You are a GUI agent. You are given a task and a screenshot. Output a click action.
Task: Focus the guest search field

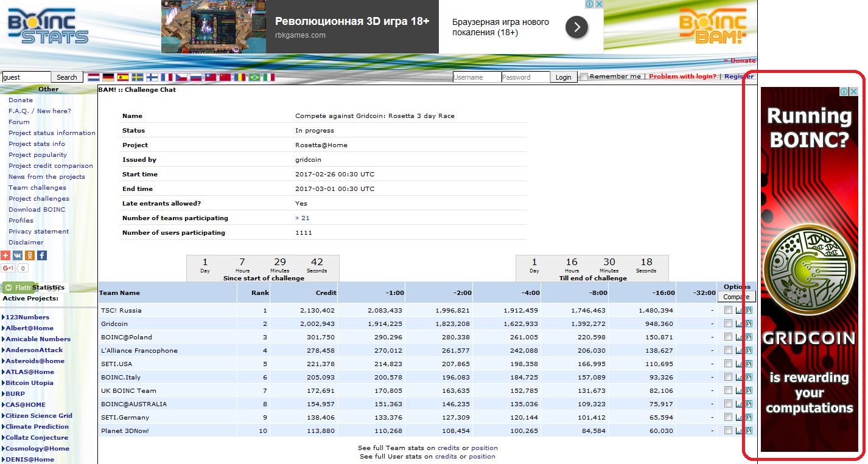tap(26, 77)
